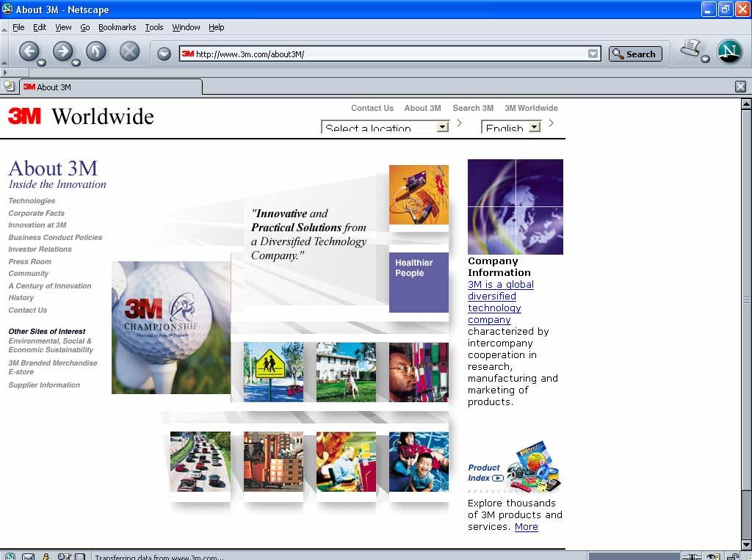This screenshot has width=752, height=560.
Task: Open the 3M is a global diversified technology company link
Action: 501,302
